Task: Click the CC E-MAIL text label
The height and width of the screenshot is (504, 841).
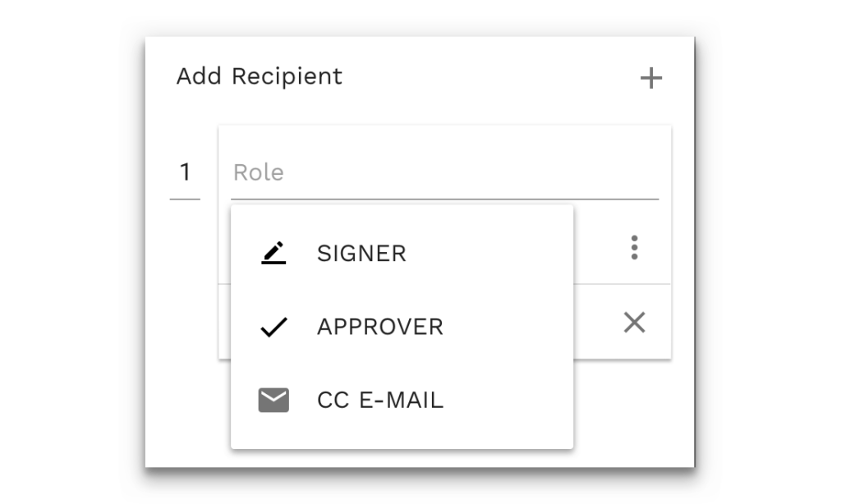Action: [x=379, y=401]
